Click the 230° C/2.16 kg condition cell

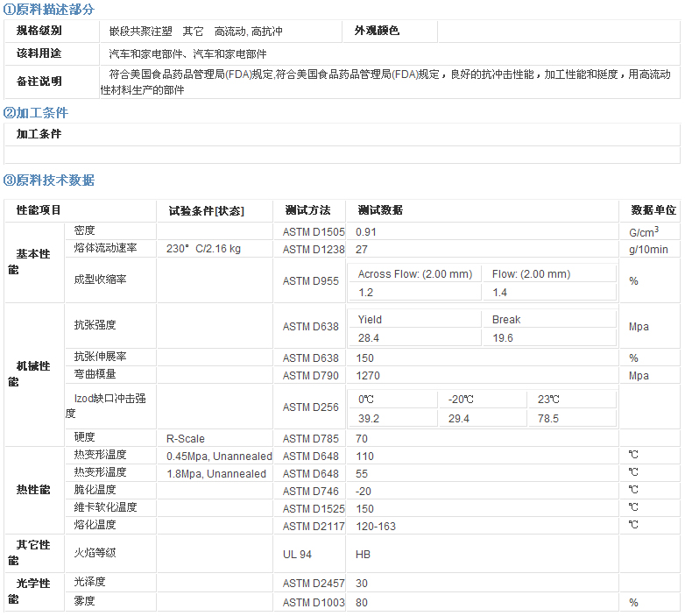[215, 248]
